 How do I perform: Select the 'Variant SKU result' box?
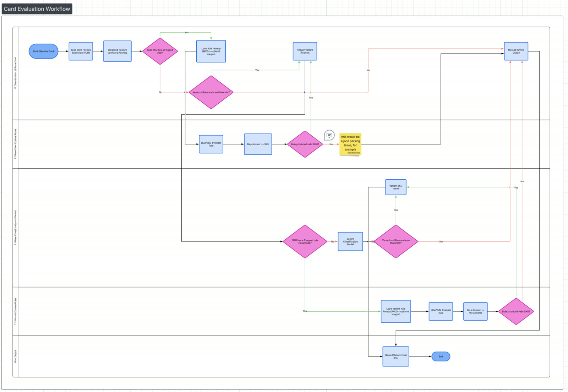(x=396, y=187)
